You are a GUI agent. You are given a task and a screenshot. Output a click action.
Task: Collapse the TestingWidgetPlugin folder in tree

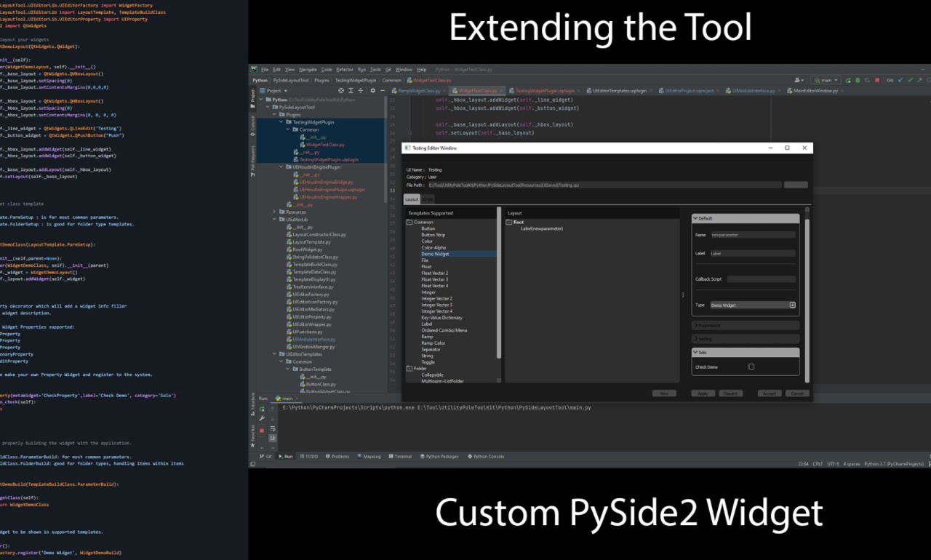coord(282,122)
